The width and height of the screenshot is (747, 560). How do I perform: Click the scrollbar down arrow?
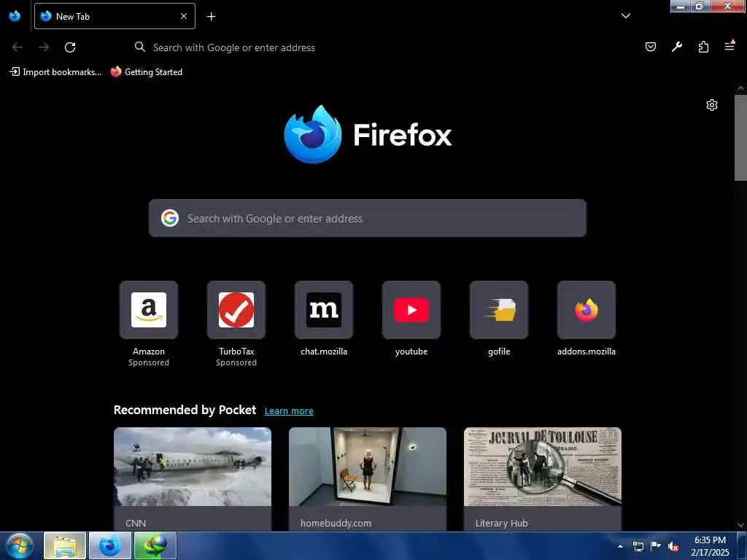point(740,525)
